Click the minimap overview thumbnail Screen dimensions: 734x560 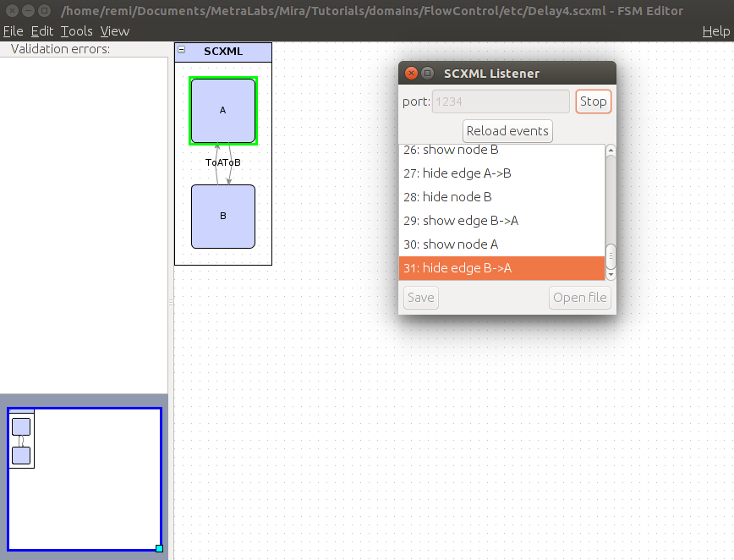coord(85,480)
